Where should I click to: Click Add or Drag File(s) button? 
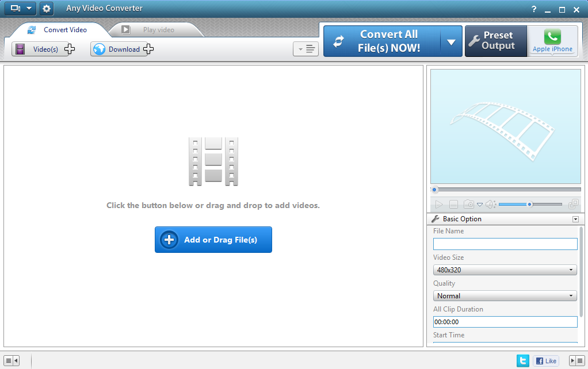click(x=213, y=240)
